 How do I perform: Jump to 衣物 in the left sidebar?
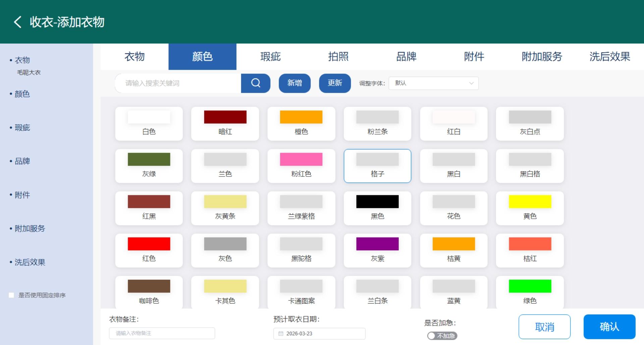coord(22,60)
